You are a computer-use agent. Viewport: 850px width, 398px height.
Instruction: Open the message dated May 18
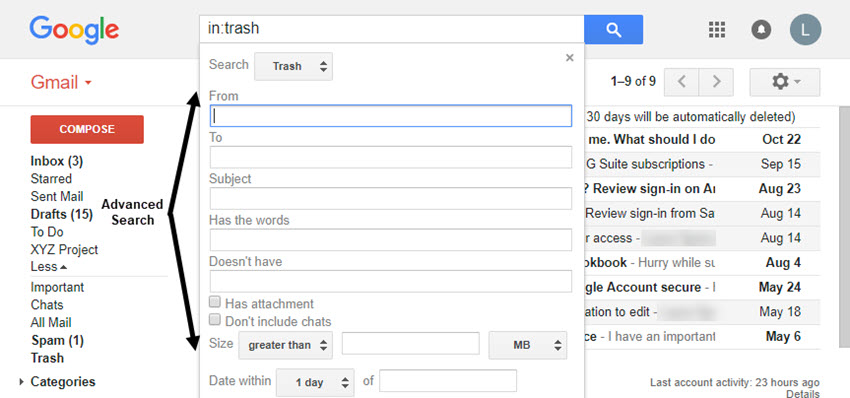[x=703, y=312]
